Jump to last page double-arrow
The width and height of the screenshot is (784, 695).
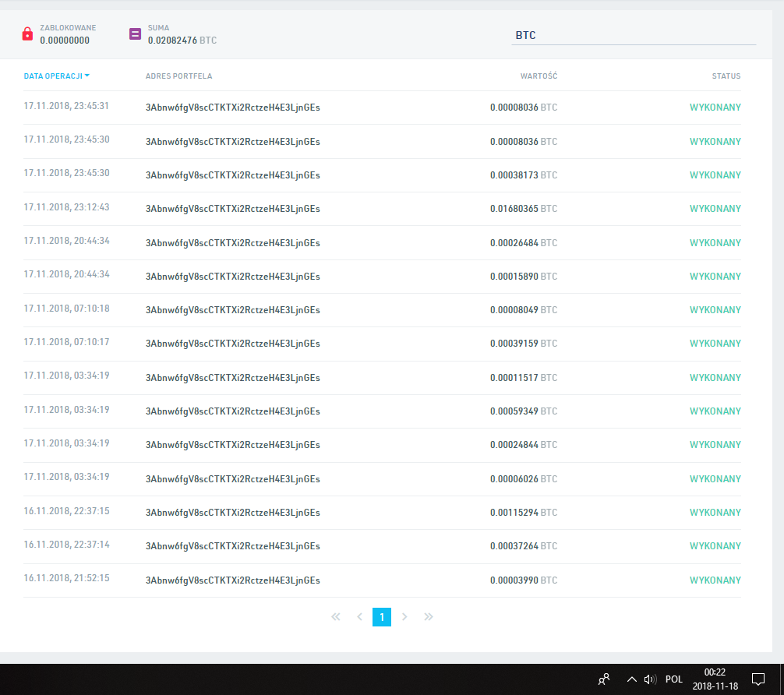(428, 617)
